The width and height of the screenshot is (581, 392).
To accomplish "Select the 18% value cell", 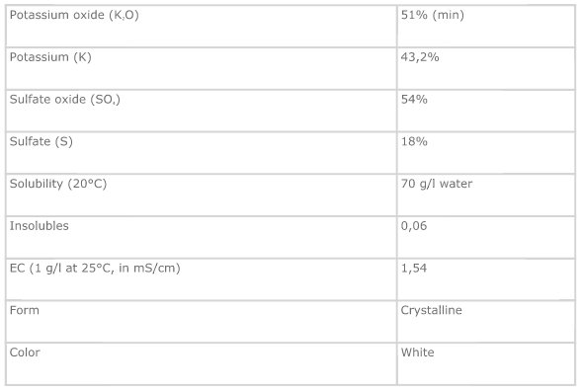I will [x=486, y=152].
